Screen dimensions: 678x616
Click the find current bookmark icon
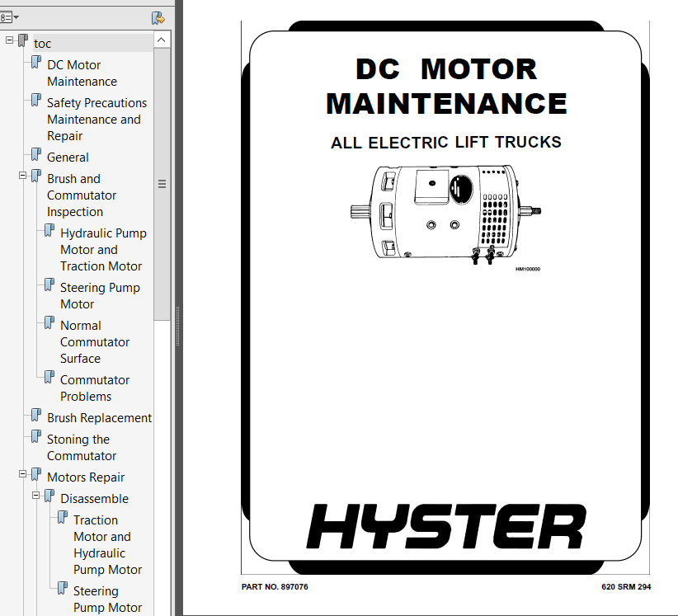pos(158,18)
